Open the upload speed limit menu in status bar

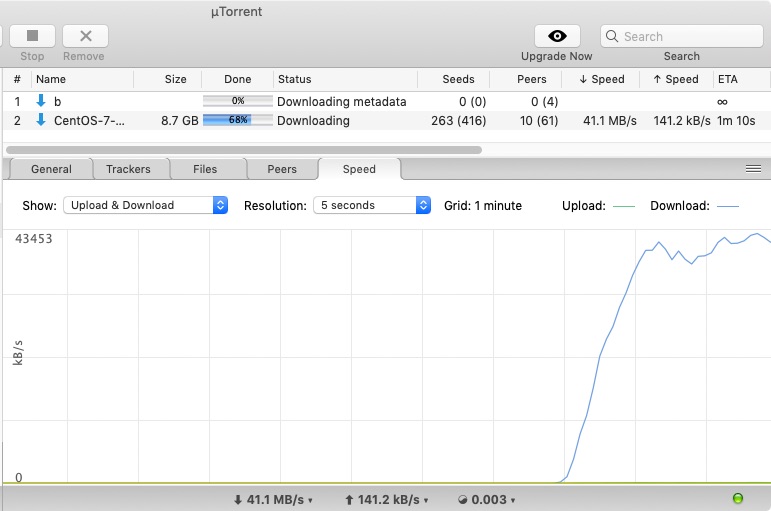[x=386, y=500]
